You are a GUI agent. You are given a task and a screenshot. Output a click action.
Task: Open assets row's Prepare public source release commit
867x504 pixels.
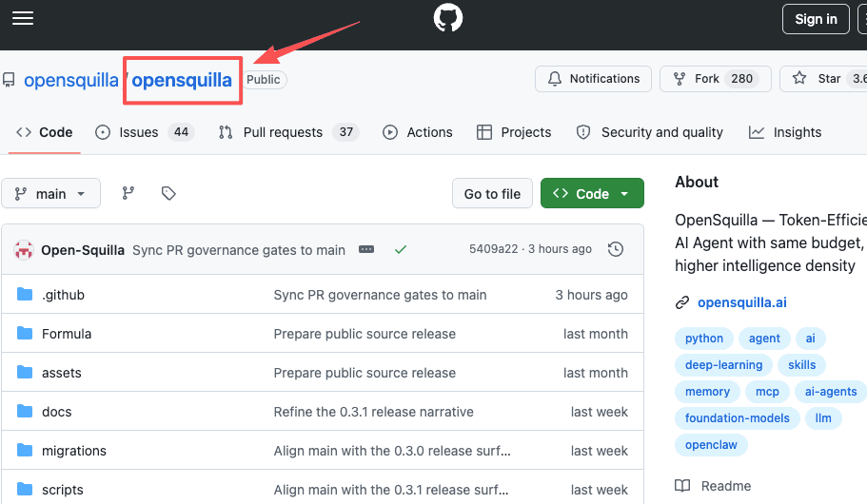(365, 373)
